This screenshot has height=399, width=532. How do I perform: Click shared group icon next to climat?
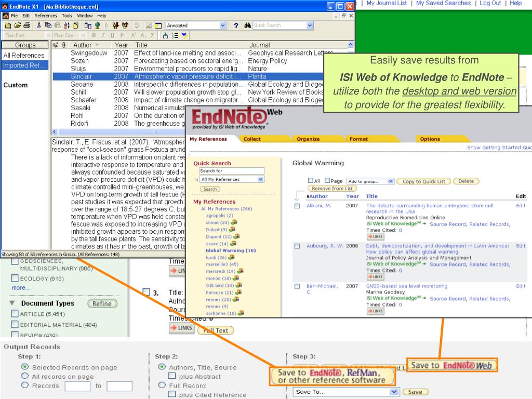click(x=232, y=222)
